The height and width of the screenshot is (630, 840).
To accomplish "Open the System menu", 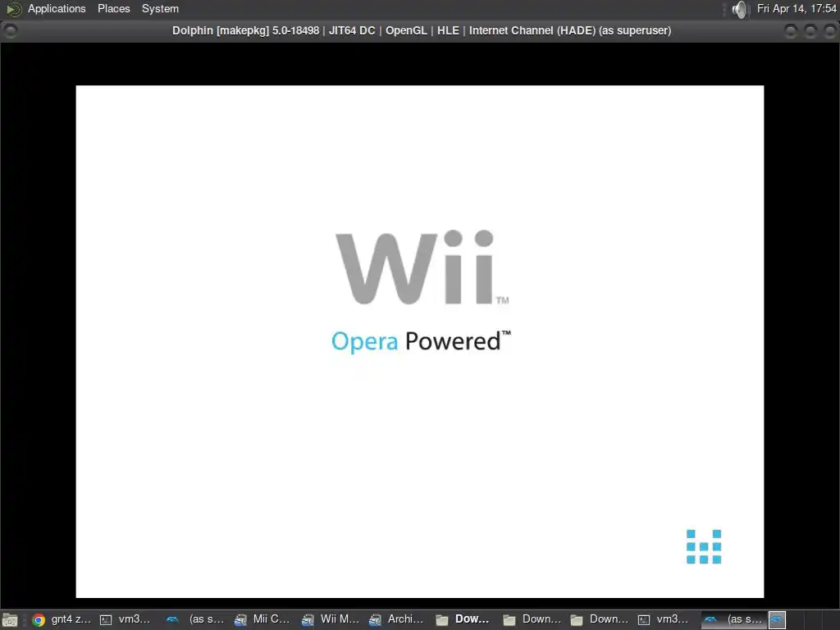I will [x=160, y=8].
